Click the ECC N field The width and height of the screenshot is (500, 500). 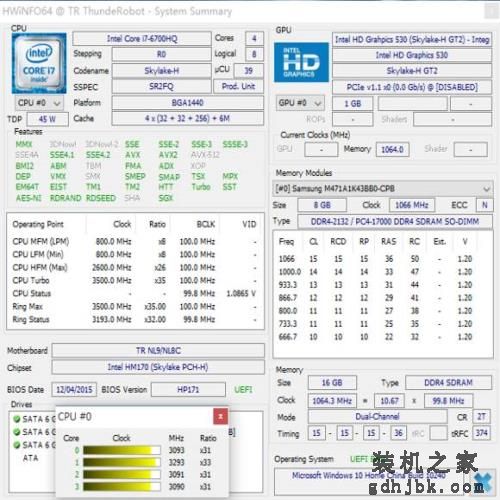pos(485,205)
